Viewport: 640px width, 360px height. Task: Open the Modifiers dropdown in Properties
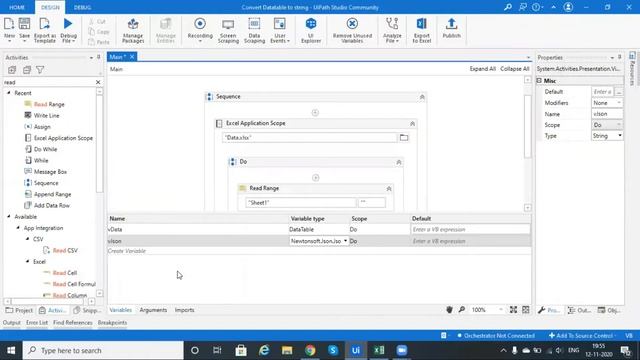point(619,103)
